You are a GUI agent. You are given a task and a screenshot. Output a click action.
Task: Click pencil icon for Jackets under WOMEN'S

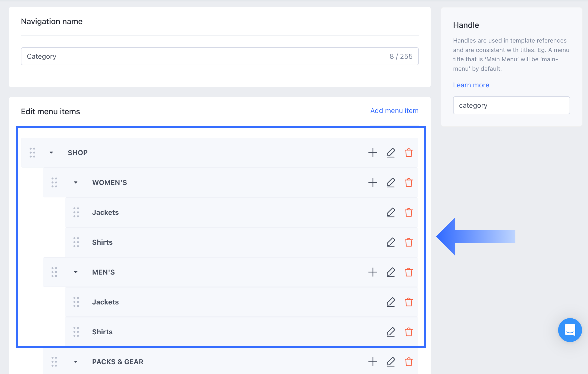(391, 212)
